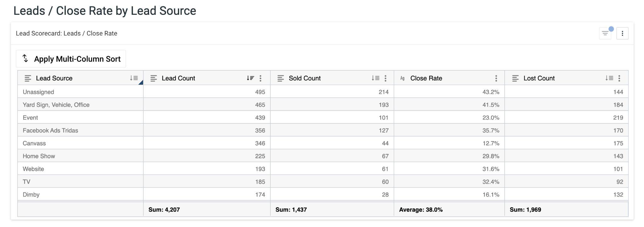Open the scorecard filter icon
Image resolution: width=644 pixels, height=227 pixels.
605,33
